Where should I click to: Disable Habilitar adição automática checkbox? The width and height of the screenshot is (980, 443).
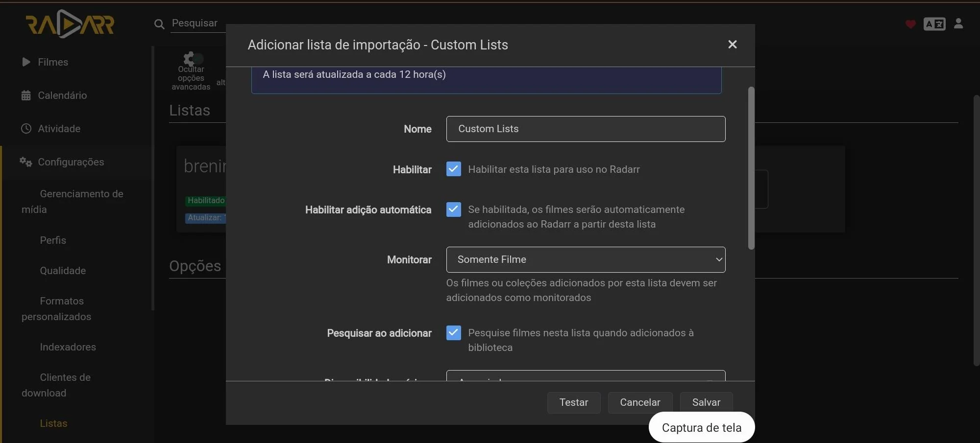click(x=453, y=210)
